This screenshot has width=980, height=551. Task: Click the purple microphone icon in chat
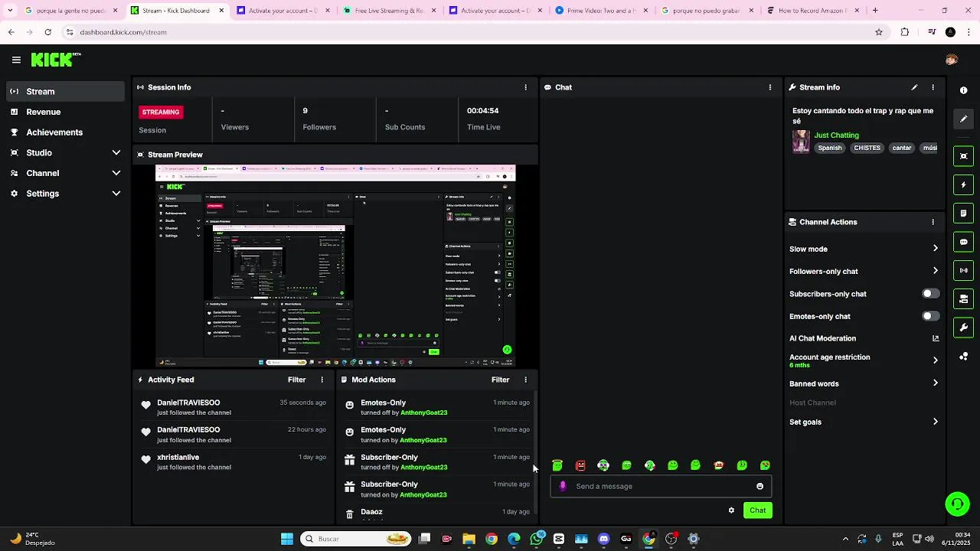(563, 486)
